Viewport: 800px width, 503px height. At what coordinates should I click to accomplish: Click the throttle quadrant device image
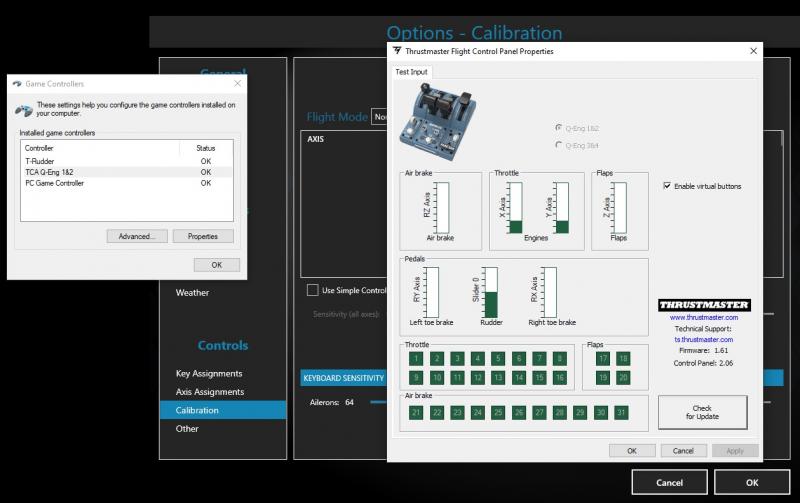tap(437, 121)
